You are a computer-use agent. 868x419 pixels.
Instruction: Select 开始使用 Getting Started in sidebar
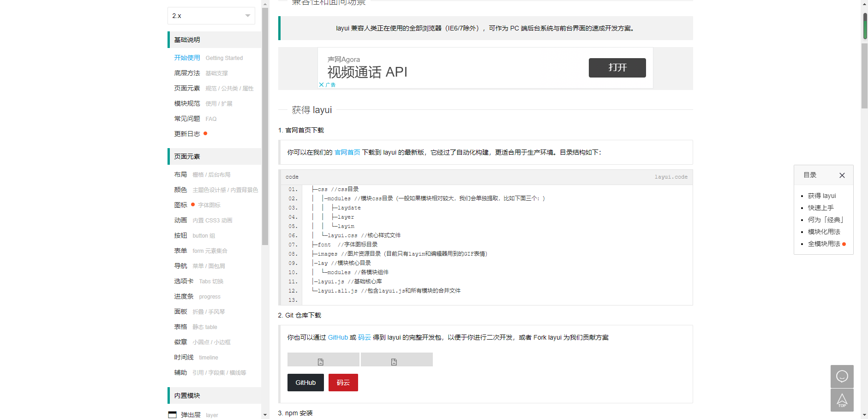187,58
